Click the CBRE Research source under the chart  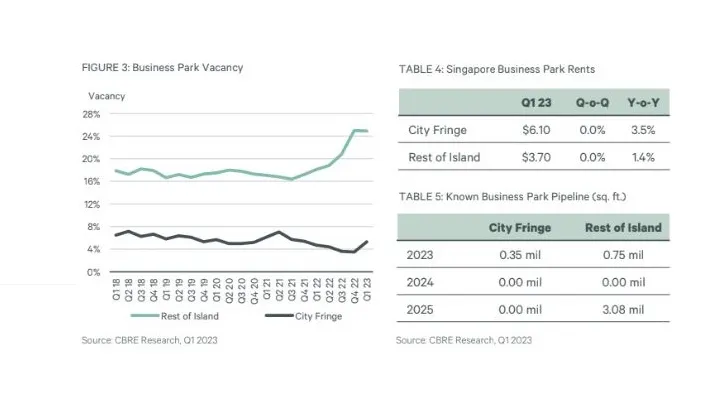(149, 341)
